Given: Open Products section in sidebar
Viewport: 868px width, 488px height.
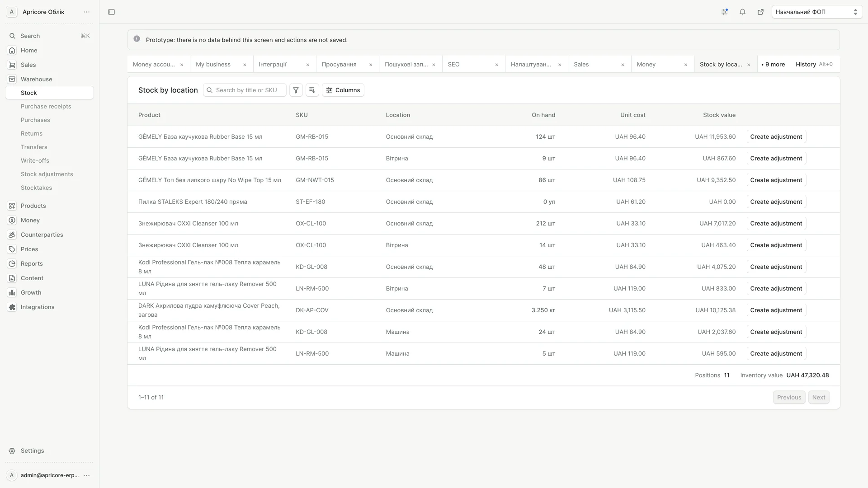Looking at the screenshot, I should click(49, 206).
